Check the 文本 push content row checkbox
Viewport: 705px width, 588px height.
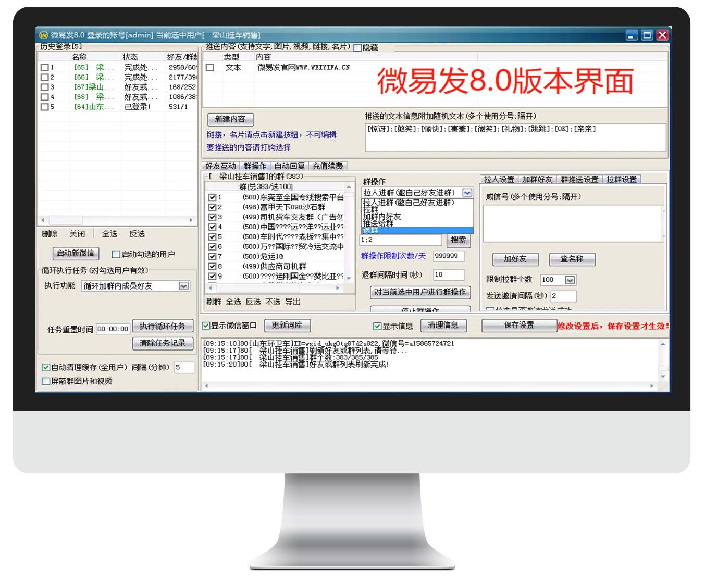click(x=210, y=67)
